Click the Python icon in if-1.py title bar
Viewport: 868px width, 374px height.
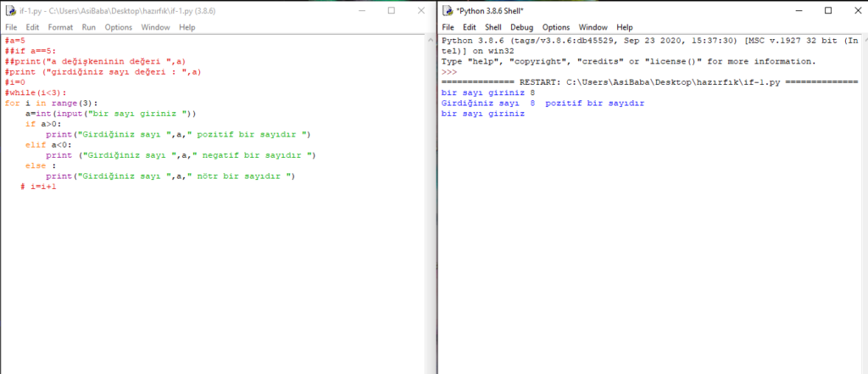[x=8, y=10]
